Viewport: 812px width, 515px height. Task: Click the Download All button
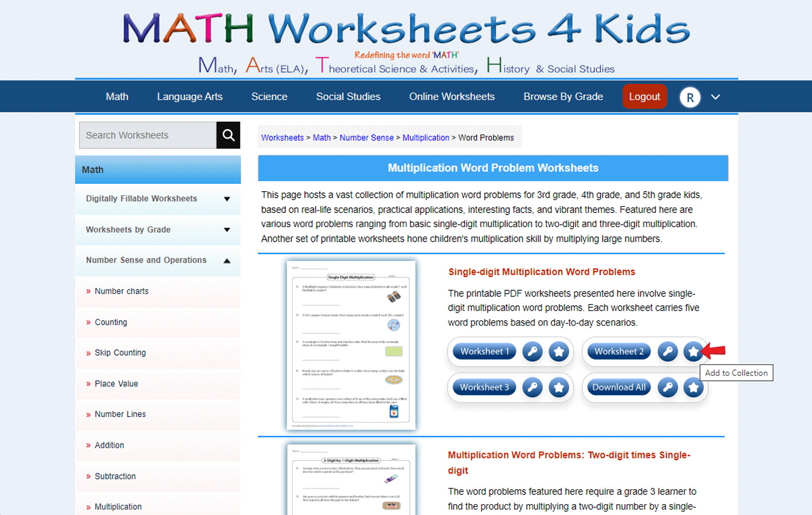pyautogui.click(x=619, y=388)
